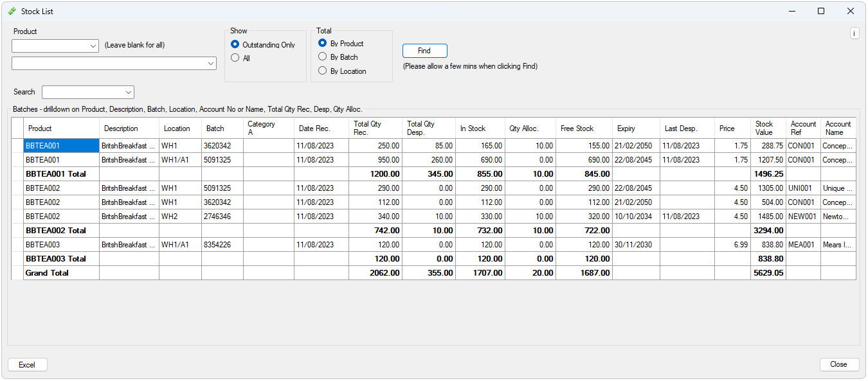This screenshot has width=868, height=381.
Task: Select the All radio button under Show
Action: 235,57
